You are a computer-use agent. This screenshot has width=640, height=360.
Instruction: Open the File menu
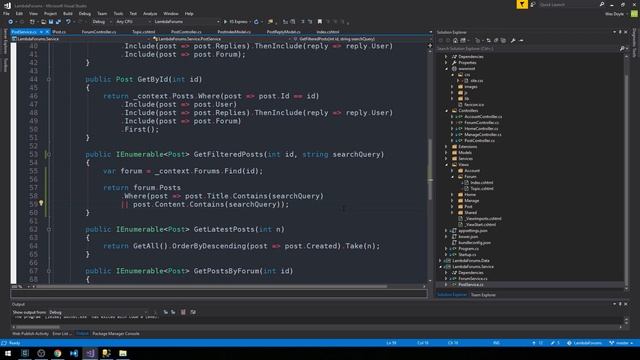coord(6,13)
